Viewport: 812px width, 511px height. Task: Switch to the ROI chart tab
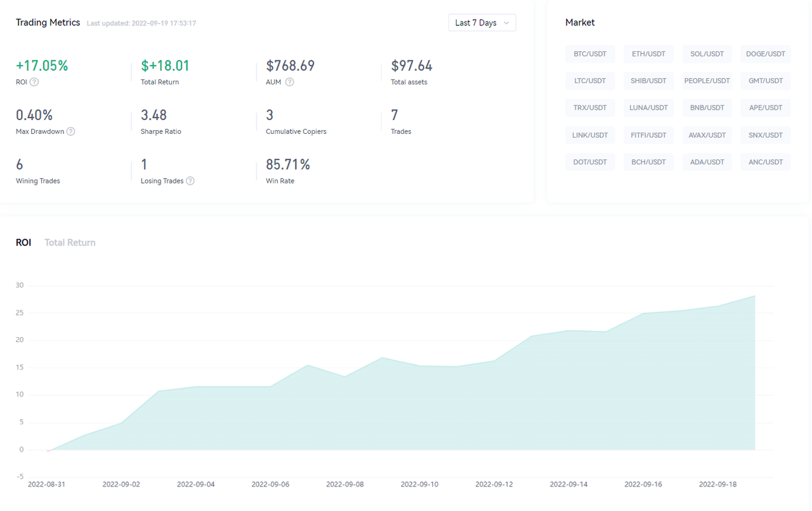[x=23, y=242]
